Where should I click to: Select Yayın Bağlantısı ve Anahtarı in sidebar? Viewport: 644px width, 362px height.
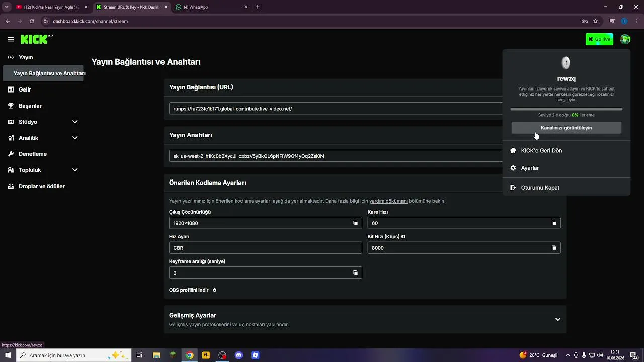pyautogui.click(x=43, y=73)
